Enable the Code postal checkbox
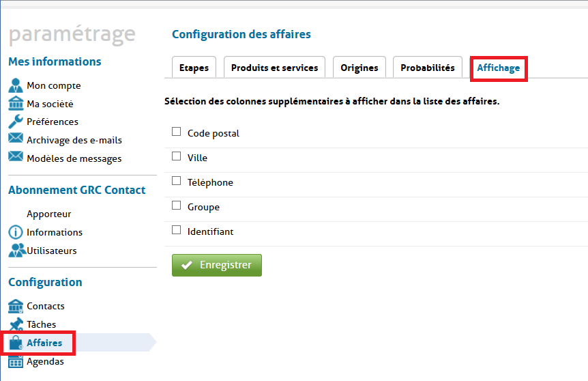Screen dimensions: 588x381 click(176, 132)
